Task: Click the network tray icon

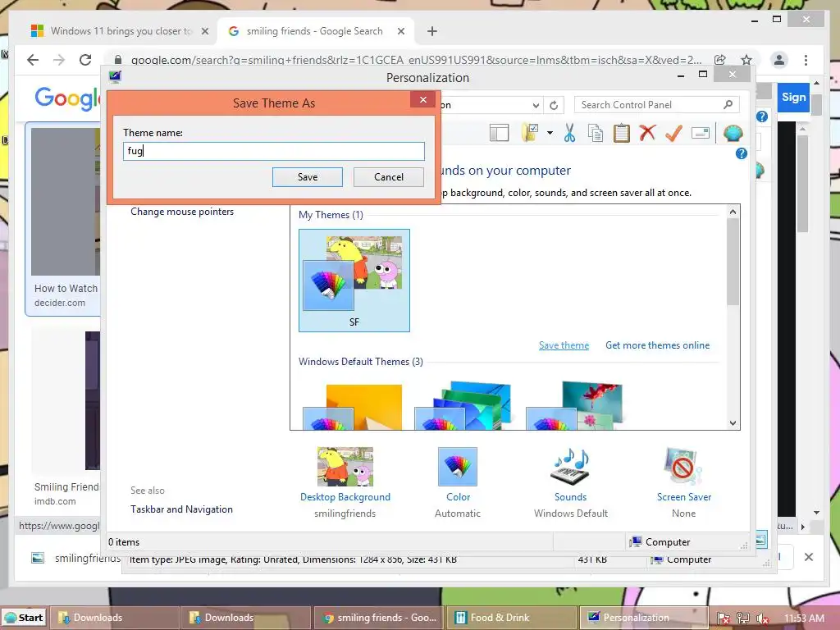Action: click(742, 619)
